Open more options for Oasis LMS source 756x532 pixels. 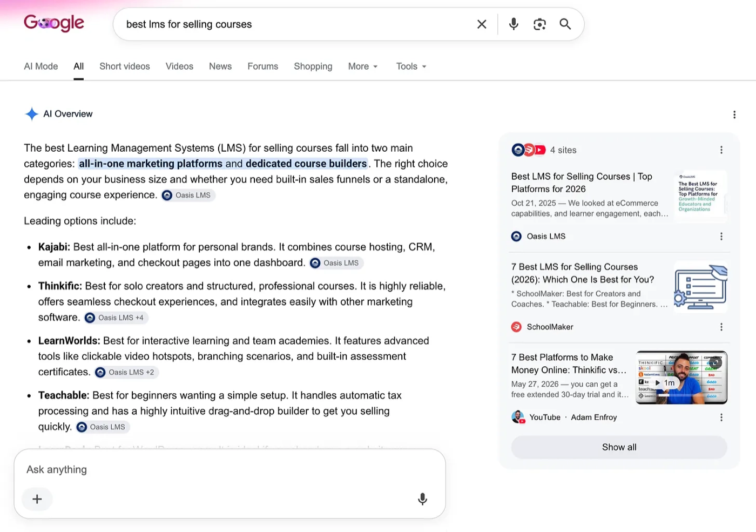point(721,237)
